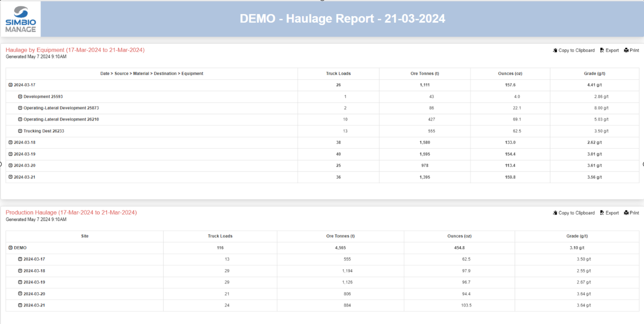Print the Haulage by Equipment table
The image size is (644, 324).
pyautogui.click(x=631, y=50)
